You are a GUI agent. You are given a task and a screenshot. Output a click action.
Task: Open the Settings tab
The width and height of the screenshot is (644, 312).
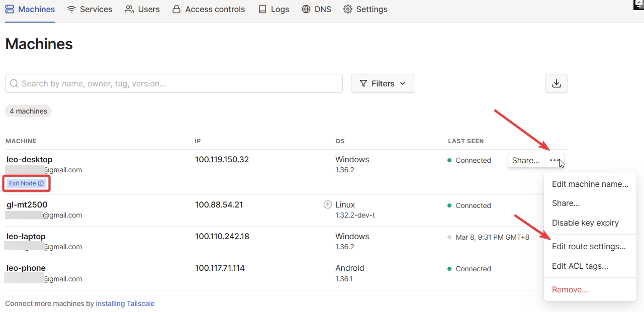pos(365,10)
